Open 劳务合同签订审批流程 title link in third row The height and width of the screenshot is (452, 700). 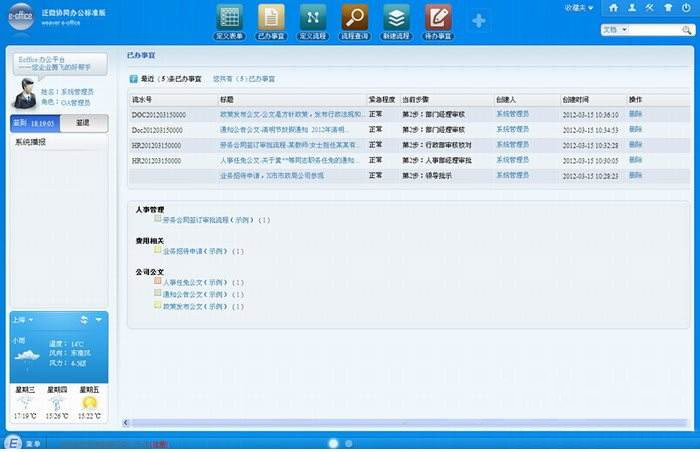click(290, 145)
